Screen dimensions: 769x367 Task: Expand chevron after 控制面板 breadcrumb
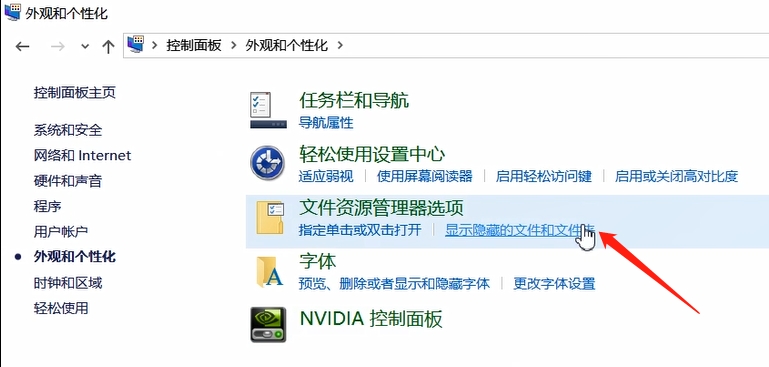(233, 46)
